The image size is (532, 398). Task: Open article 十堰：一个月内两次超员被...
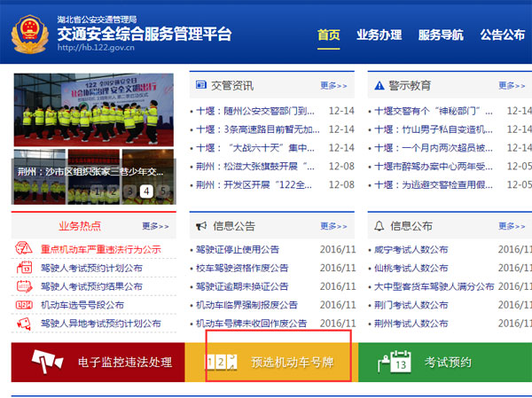coord(434,148)
